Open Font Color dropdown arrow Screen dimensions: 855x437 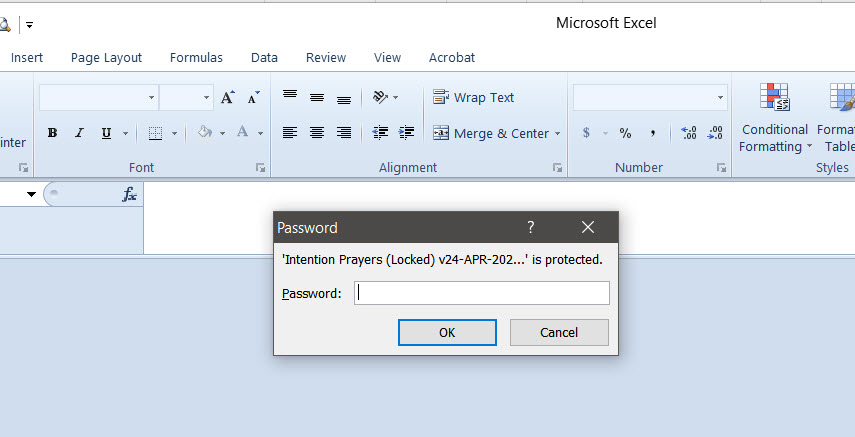coord(261,133)
